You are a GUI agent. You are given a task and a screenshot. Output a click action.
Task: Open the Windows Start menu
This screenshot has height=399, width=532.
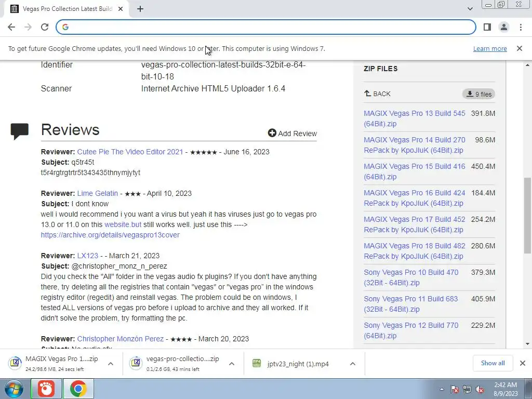14,389
